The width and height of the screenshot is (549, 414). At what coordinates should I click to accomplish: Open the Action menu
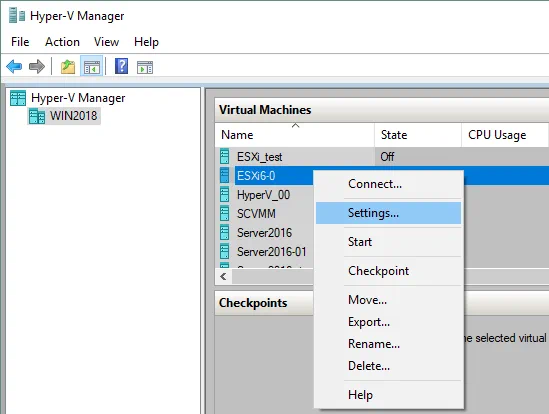coord(62,42)
